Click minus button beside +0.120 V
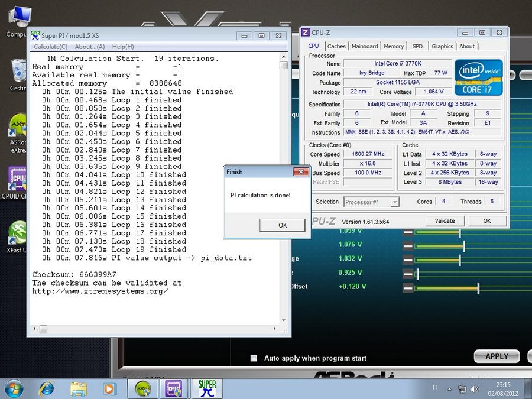This screenshot has width=532, height=399. click(x=408, y=288)
